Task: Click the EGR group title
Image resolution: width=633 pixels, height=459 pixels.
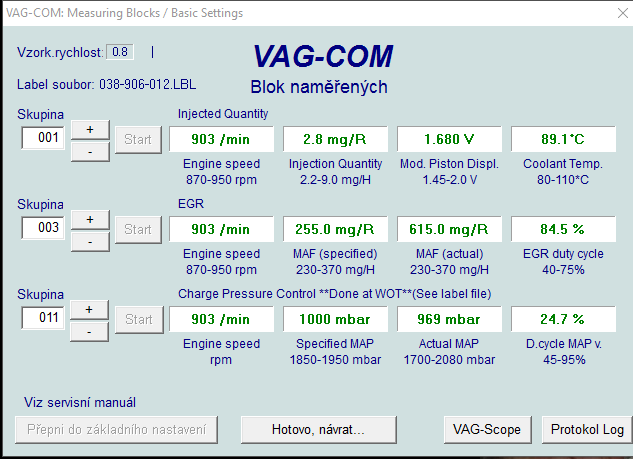Action: 191,204
